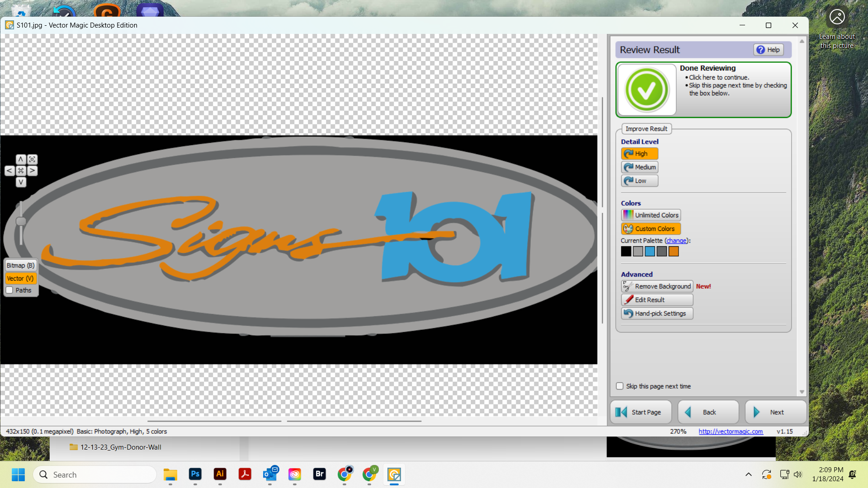The width and height of the screenshot is (868, 488).
Task: Choose Unlimited Colors option
Action: [651, 215]
